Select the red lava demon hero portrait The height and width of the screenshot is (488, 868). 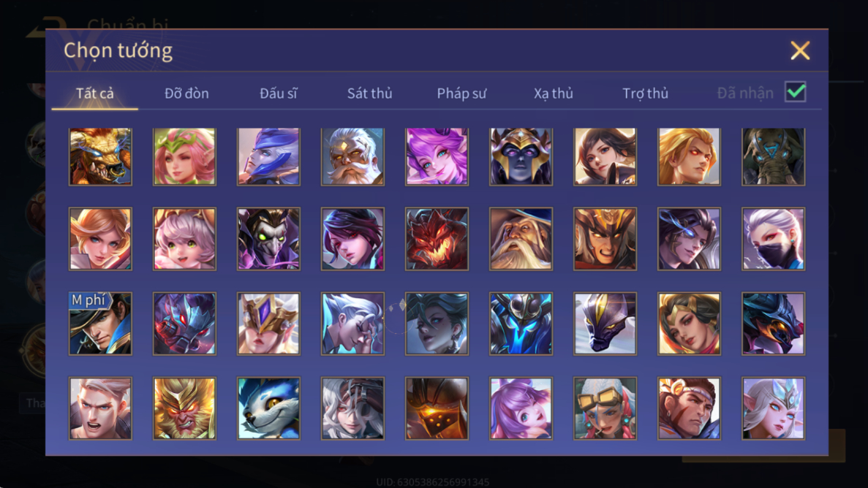437,239
